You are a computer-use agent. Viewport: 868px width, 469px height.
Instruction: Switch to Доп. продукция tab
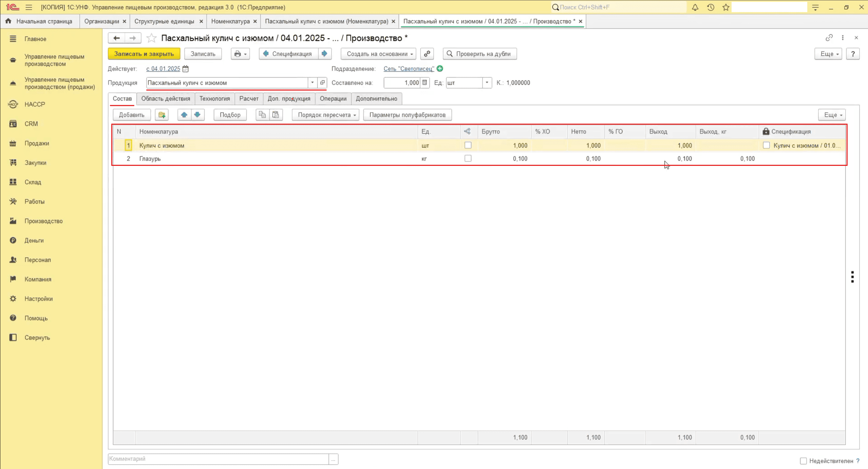click(289, 99)
